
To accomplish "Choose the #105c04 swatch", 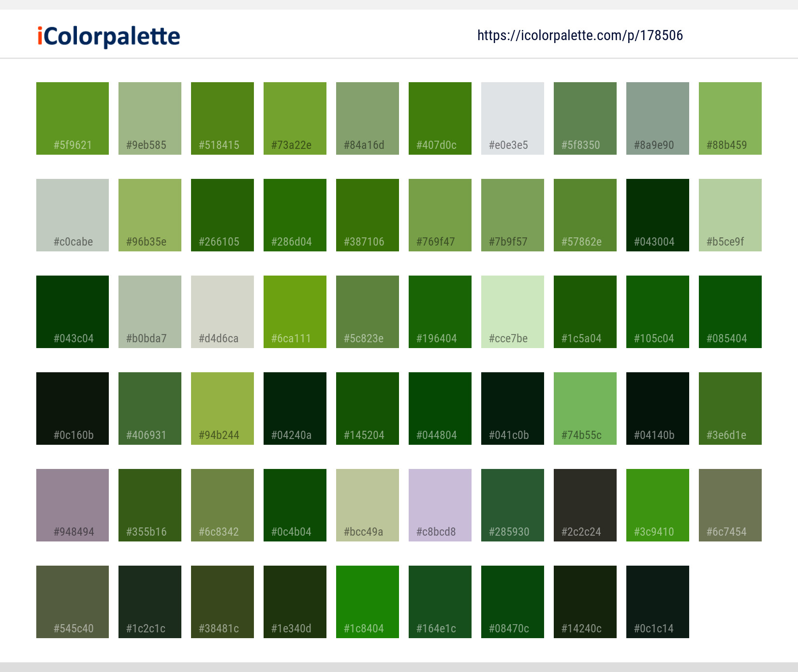I will coord(658,312).
